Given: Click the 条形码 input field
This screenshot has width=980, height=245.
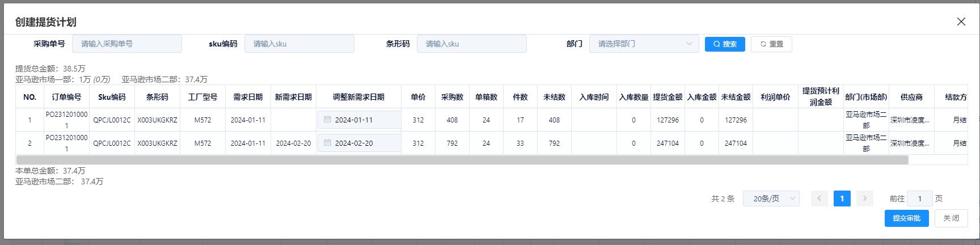Looking at the screenshot, I should click(x=472, y=44).
